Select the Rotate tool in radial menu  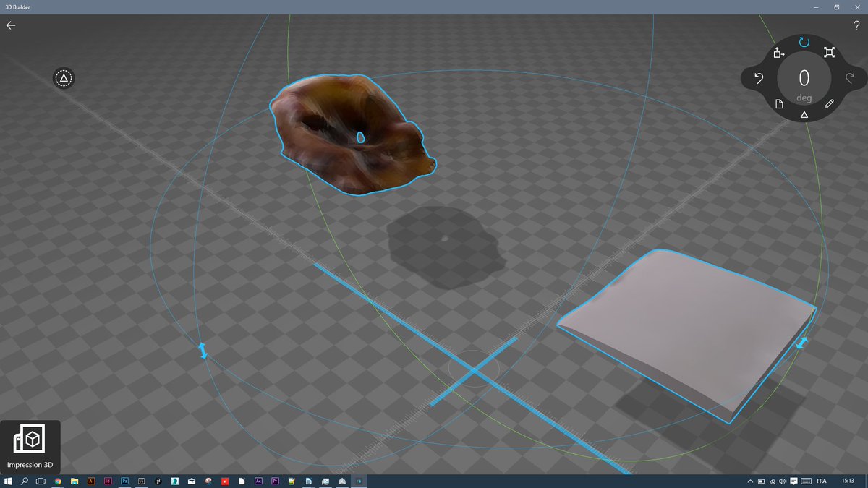(804, 42)
